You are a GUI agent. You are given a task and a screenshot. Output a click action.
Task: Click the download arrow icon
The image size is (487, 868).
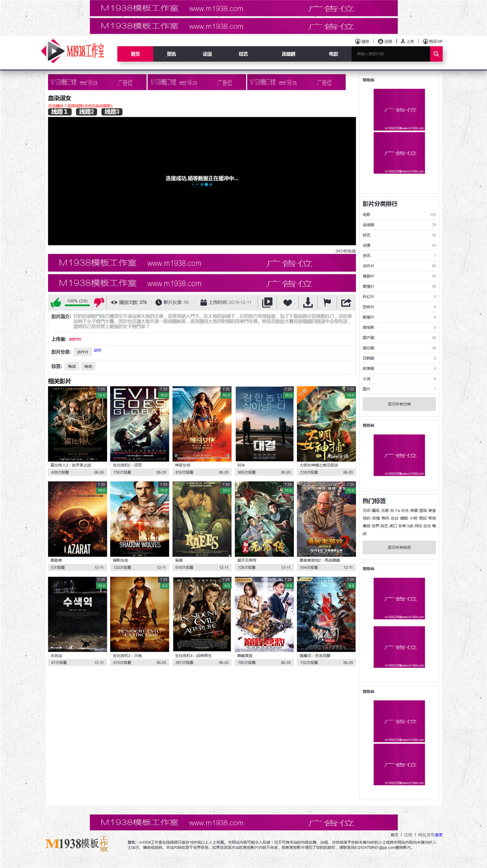(x=308, y=303)
